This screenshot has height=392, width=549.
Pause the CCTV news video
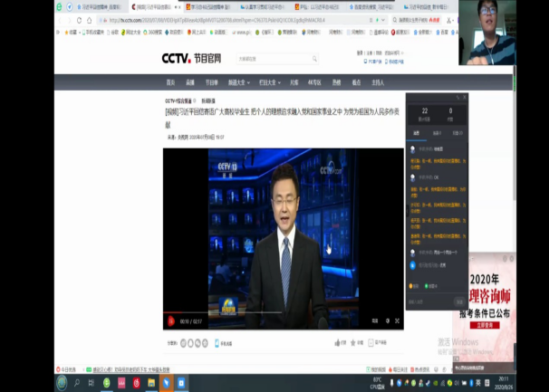pyautogui.click(x=171, y=321)
